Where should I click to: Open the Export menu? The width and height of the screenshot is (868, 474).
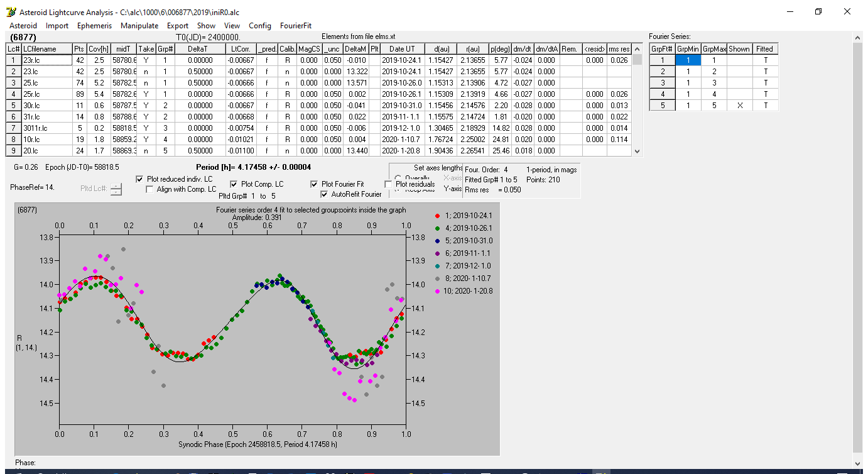point(178,26)
